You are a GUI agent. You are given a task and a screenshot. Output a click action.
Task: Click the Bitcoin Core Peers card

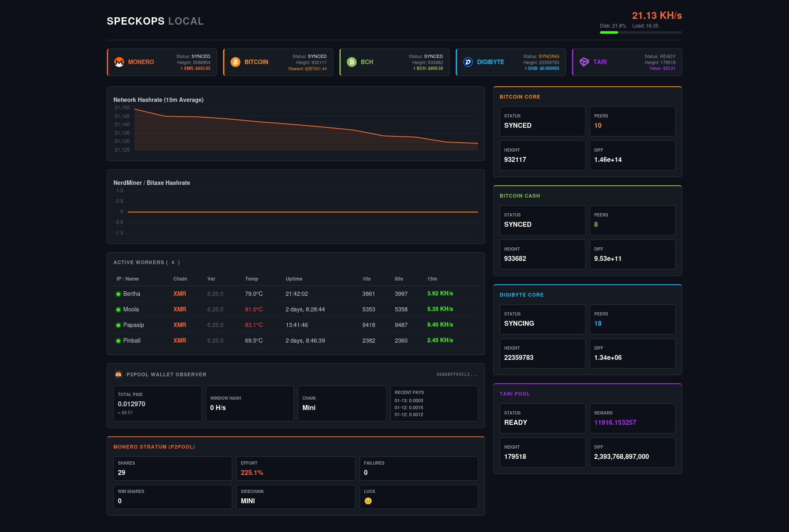coord(632,121)
